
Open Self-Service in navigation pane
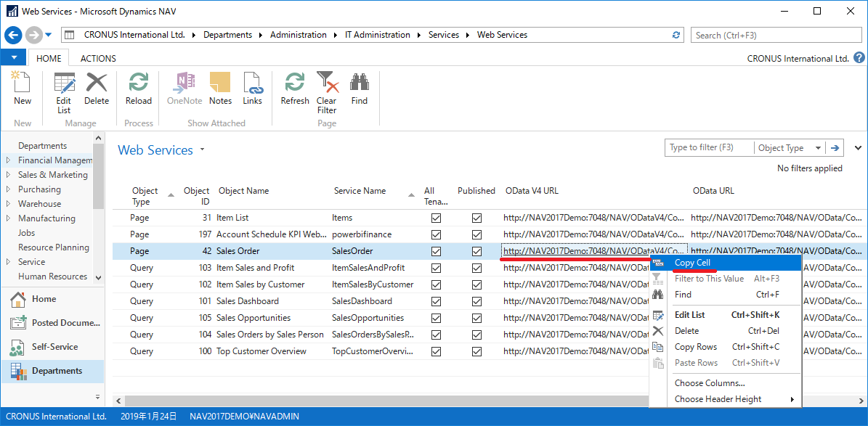pyautogui.click(x=52, y=347)
